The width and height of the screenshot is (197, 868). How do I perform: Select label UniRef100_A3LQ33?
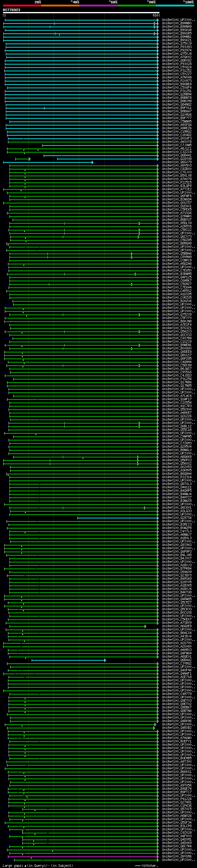tap(176, 511)
